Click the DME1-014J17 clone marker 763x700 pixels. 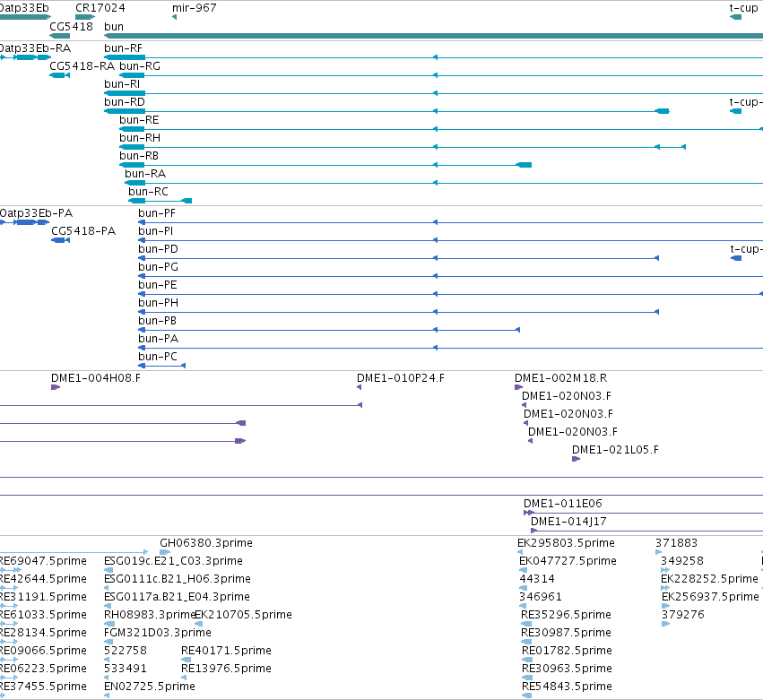(x=646, y=531)
